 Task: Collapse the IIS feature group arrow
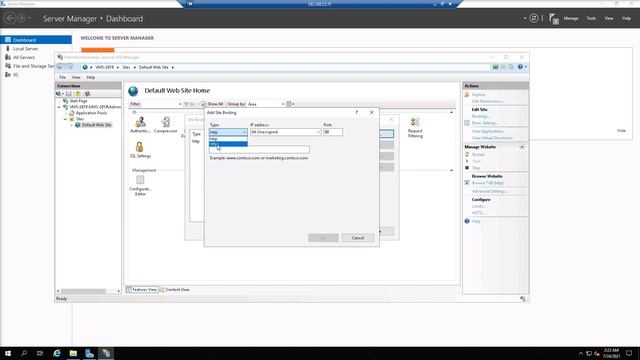click(x=451, y=112)
